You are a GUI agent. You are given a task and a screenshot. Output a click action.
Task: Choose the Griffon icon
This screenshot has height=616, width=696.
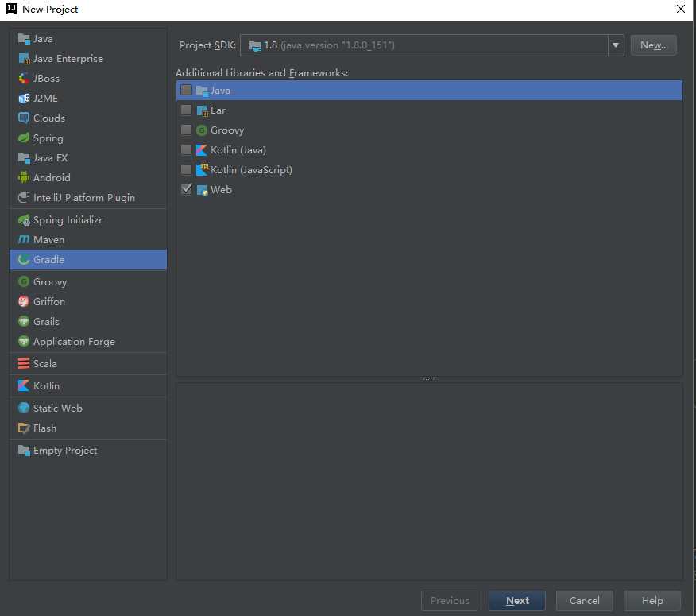(x=24, y=301)
